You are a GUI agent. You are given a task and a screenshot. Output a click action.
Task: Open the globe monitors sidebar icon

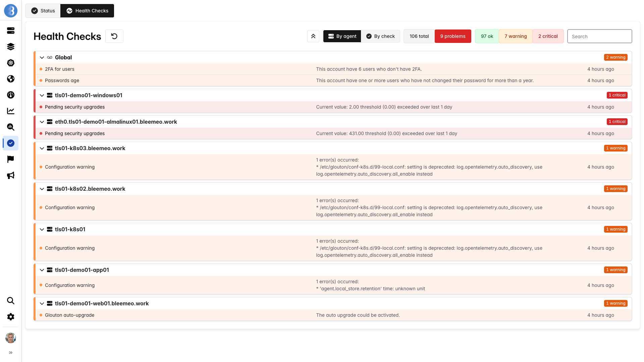[11, 79]
